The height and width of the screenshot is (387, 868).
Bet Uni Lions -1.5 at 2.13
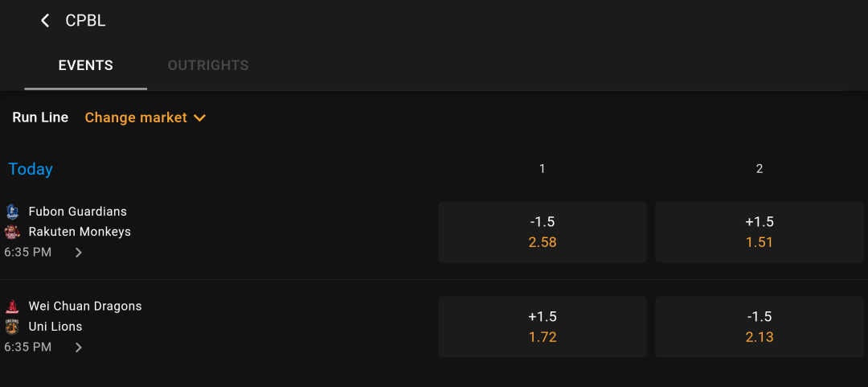759,327
